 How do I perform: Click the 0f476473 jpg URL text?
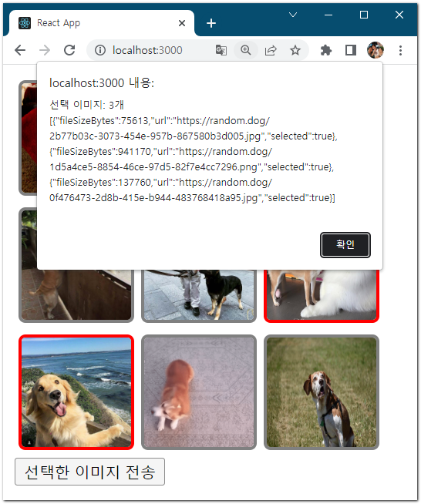coord(153,198)
